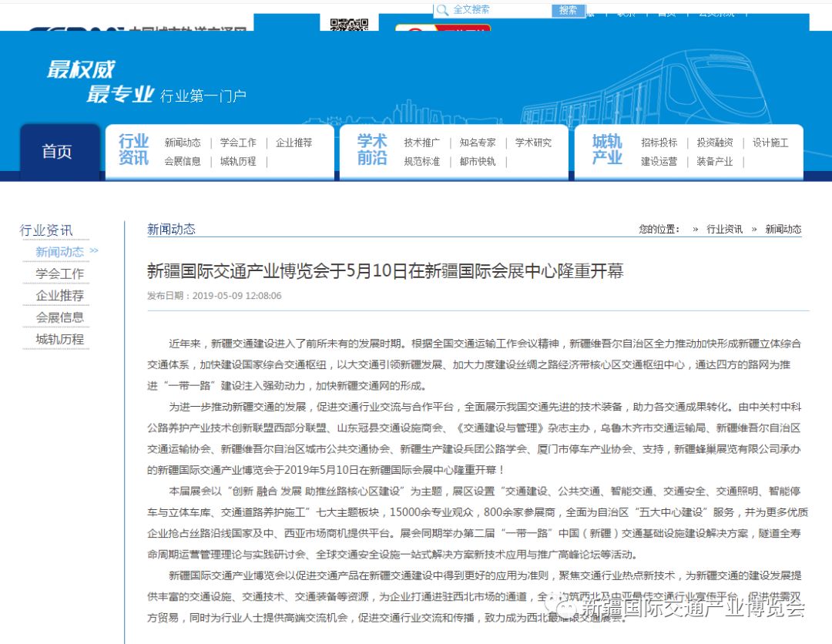The height and width of the screenshot is (644, 832).
Task: Open 学会工作 in top navigation
Action: click(238, 143)
